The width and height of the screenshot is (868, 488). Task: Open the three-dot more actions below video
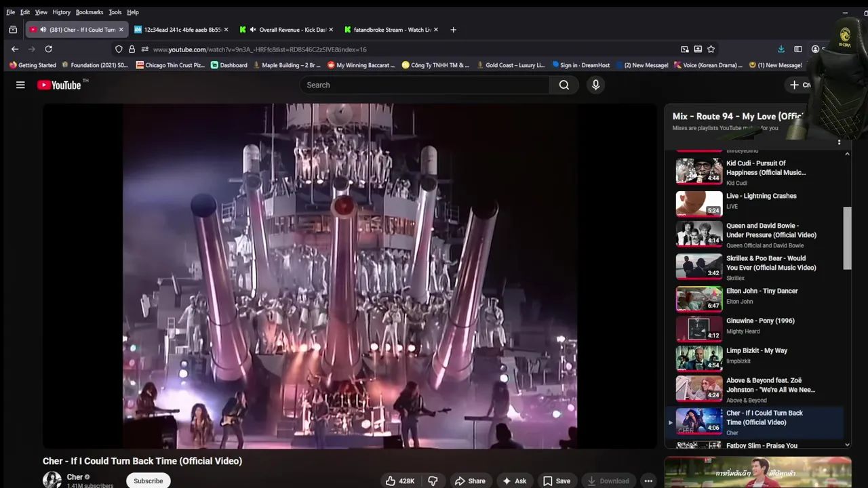click(x=648, y=481)
